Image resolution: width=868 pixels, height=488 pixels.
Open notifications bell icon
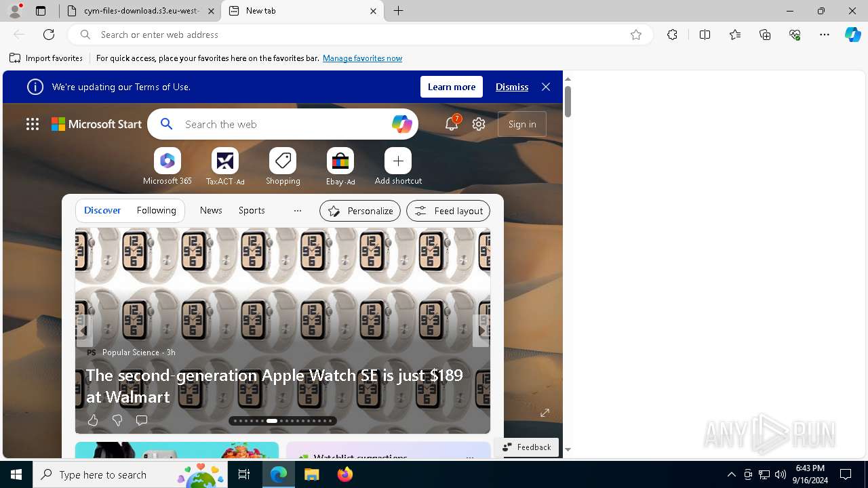pos(452,124)
